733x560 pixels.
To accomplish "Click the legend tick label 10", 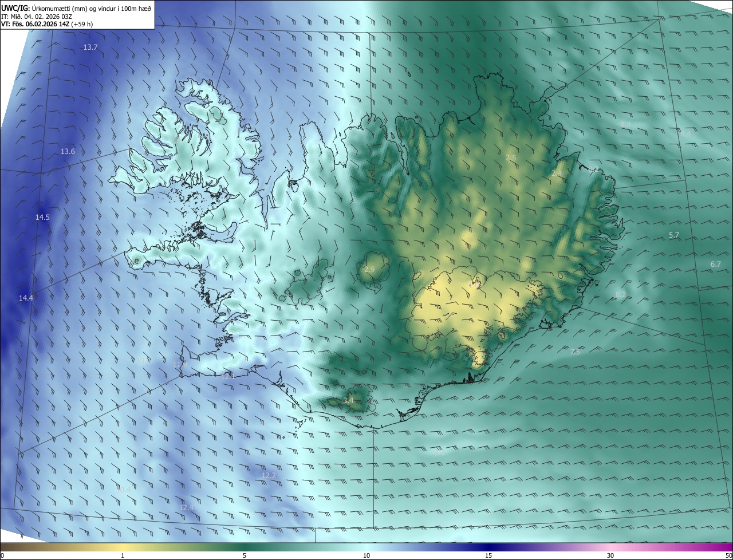I will tap(366, 556).
